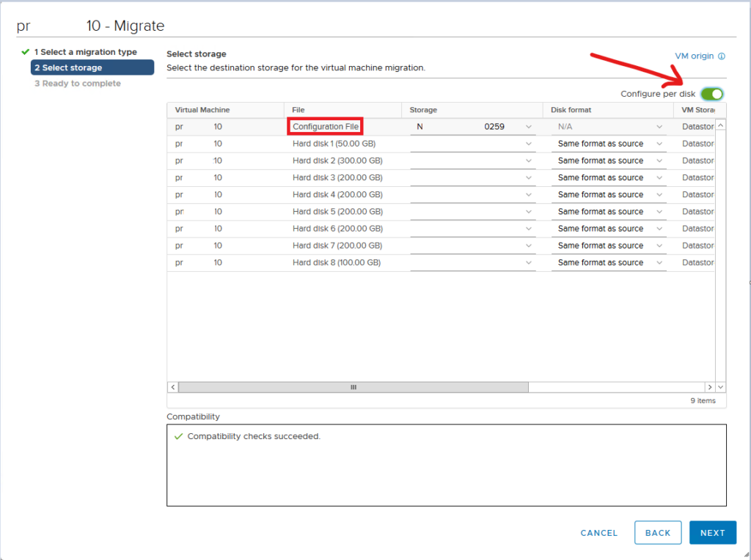The width and height of the screenshot is (751, 560).
Task: Select step 1 Select a migration type
Action: 84,52
